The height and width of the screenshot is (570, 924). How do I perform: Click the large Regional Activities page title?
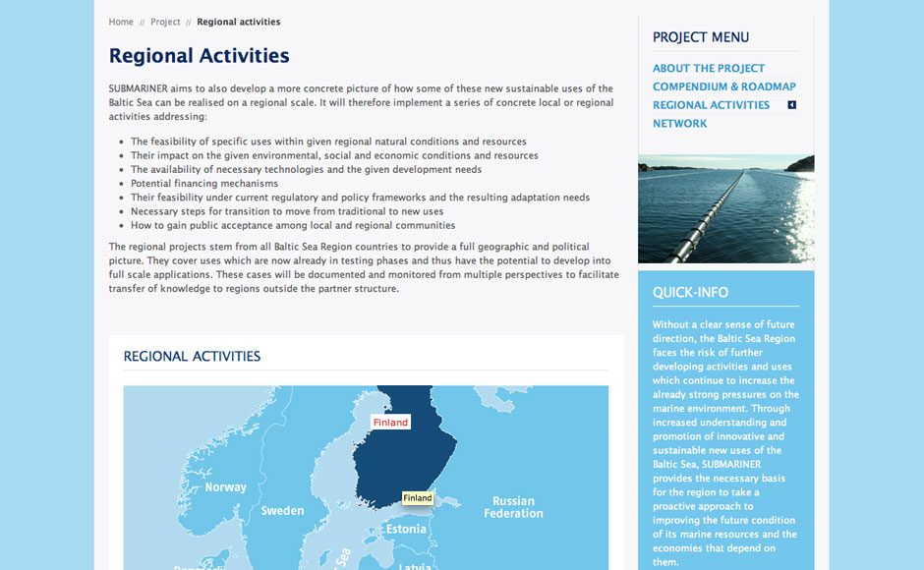coord(199,56)
